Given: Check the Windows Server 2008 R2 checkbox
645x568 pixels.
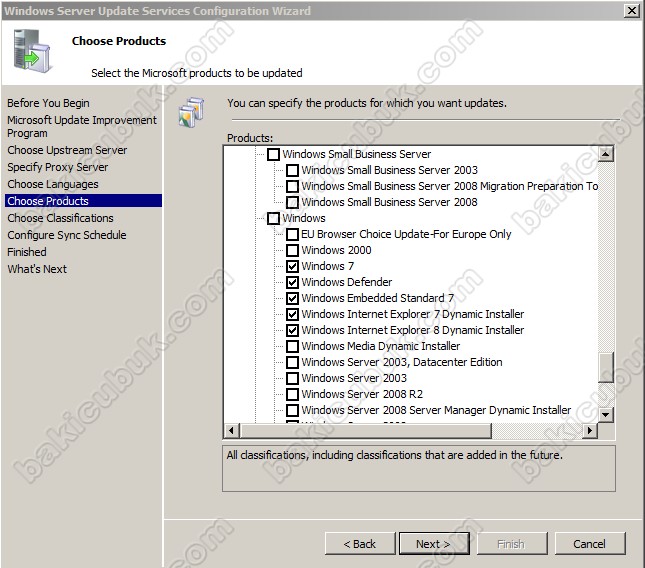Looking at the screenshot, I should coord(292,394).
